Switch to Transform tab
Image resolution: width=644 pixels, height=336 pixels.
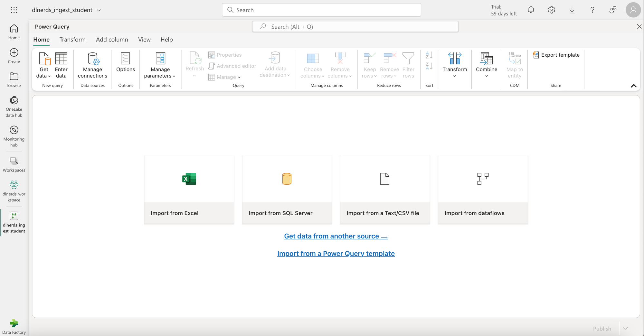click(x=72, y=40)
